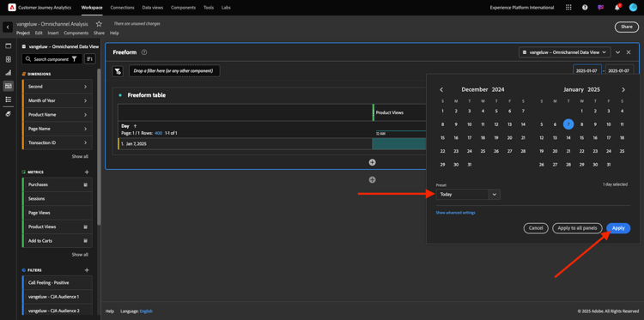This screenshot has height=320, width=644.
Task: Open the Panels icon in left rail
Action: coord(9,45)
